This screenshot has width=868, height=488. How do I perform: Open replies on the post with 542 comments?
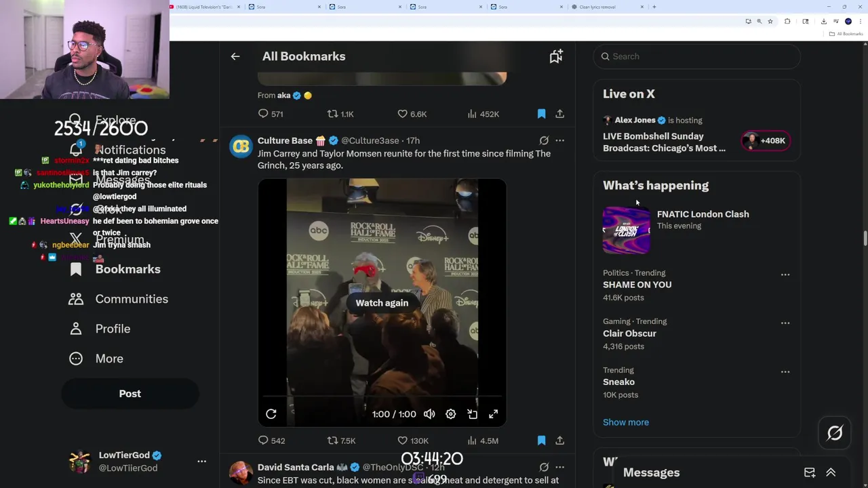click(271, 441)
